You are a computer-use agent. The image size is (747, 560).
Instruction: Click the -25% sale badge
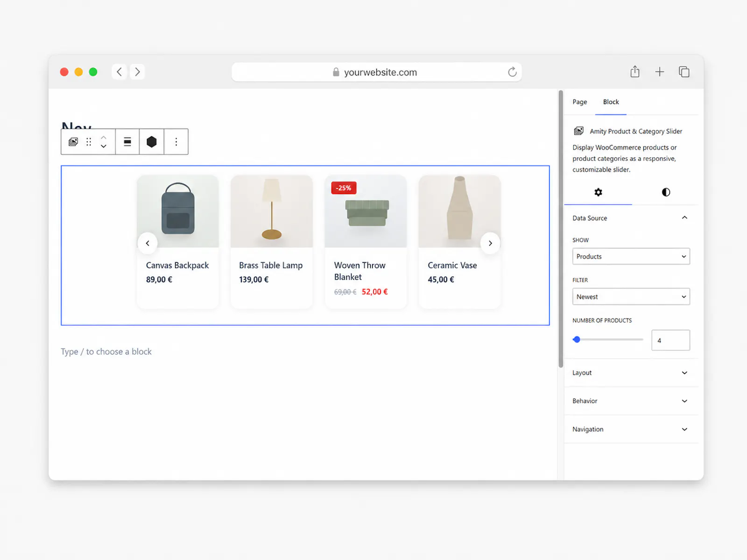pos(344,188)
